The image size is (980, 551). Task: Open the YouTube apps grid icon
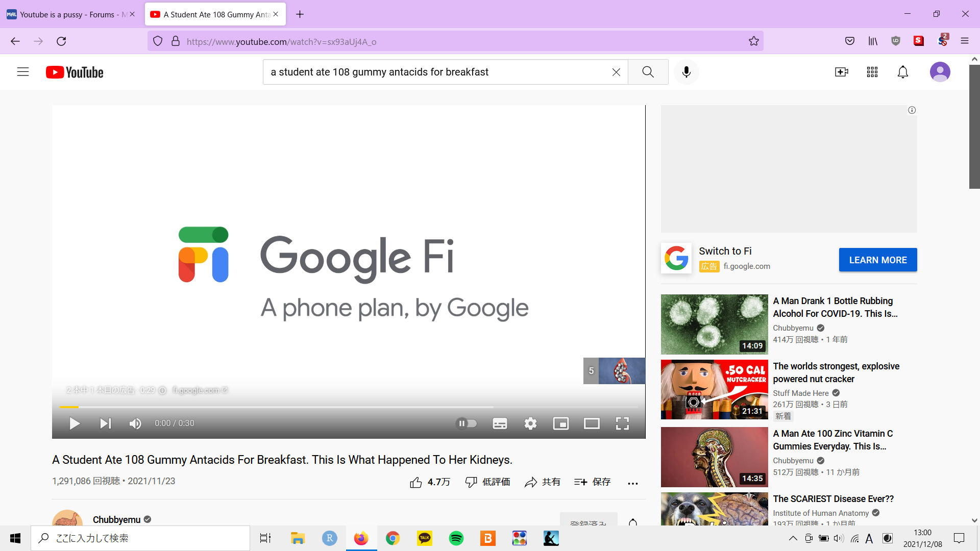coord(872,72)
